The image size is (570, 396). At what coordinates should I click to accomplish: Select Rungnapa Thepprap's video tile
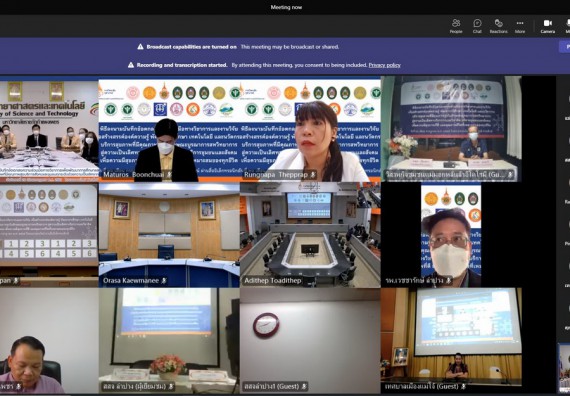click(x=310, y=129)
